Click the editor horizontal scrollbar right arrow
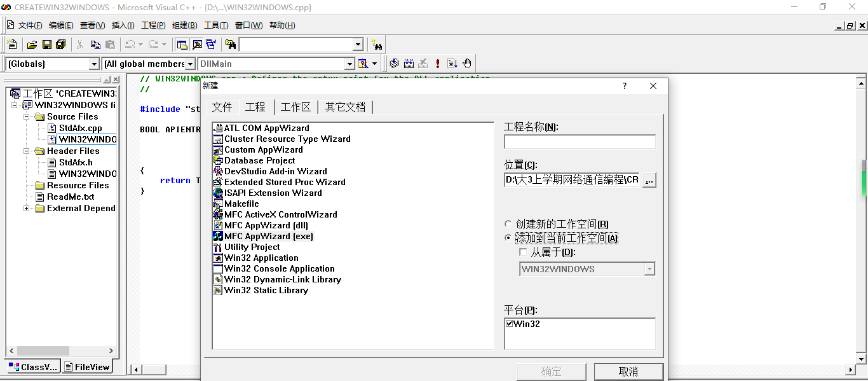Image resolution: width=868 pixels, height=381 pixels. [x=851, y=370]
